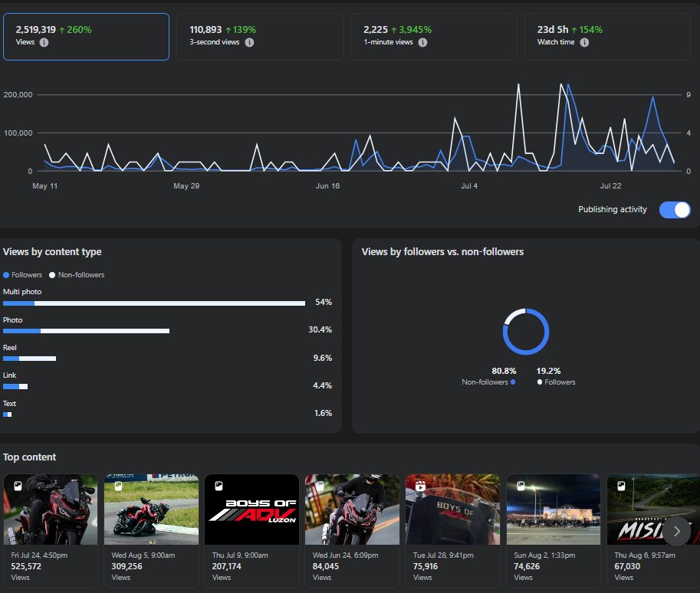Image resolution: width=700 pixels, height=593 pixels.
Task: Click the 207,174 views count
Action: (x=227, y=566)
